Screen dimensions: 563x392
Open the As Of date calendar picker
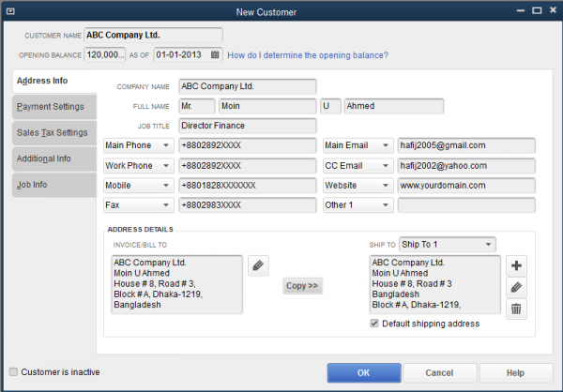coord(215,55)
